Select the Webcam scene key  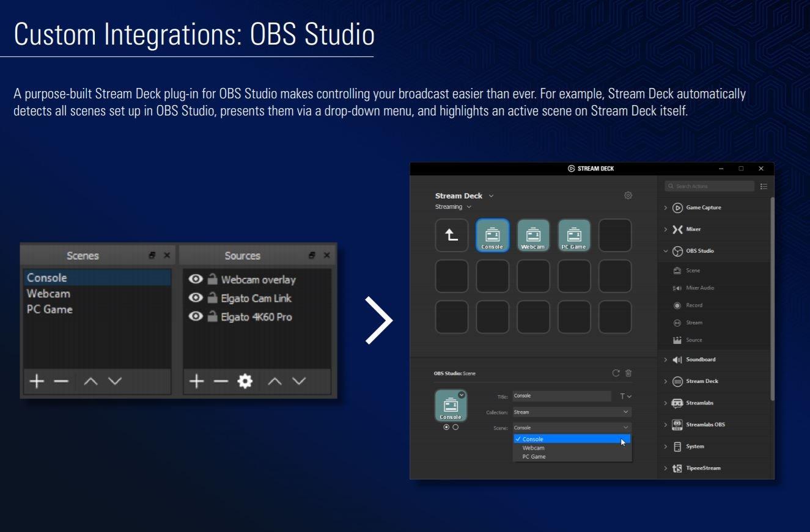pos(533,235)
